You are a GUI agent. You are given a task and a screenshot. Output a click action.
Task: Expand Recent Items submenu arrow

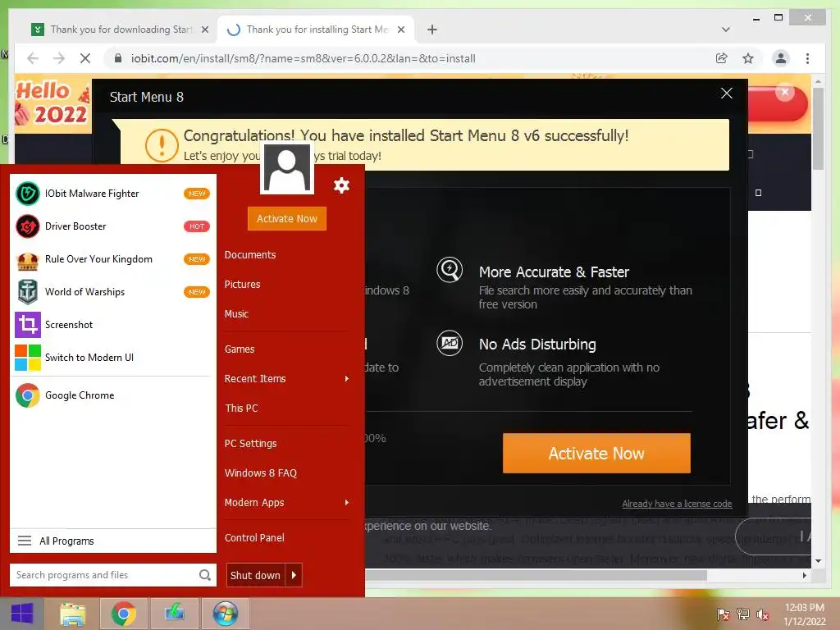[x=347, y=379]
